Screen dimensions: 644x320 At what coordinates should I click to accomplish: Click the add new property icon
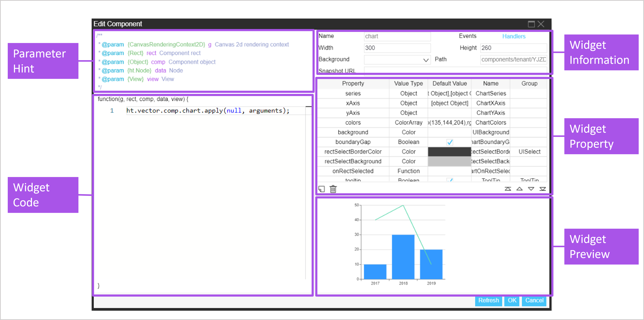[x=321, y=189]
